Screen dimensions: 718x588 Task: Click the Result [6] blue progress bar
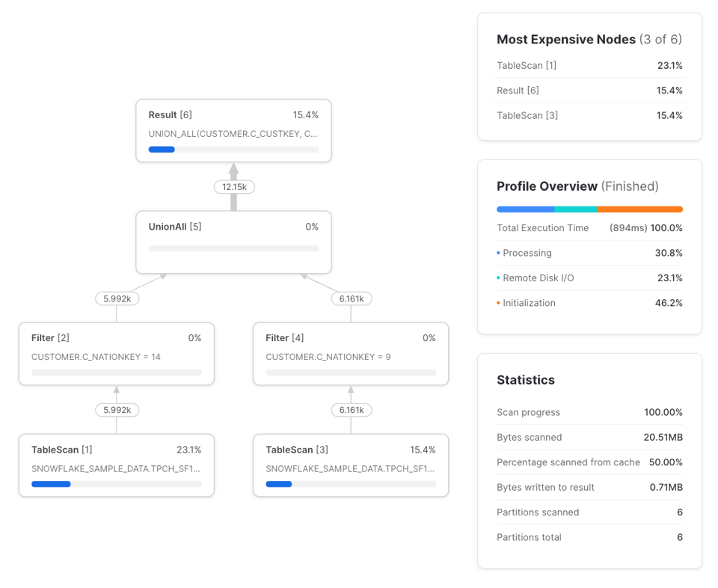point(162,150)
